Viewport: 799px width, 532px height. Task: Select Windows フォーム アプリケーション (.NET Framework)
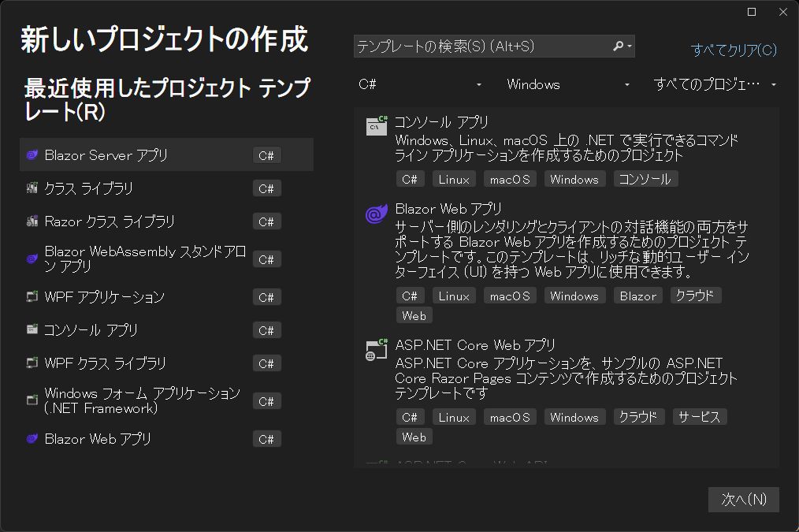pyautogui.click(x=166, y=400)
